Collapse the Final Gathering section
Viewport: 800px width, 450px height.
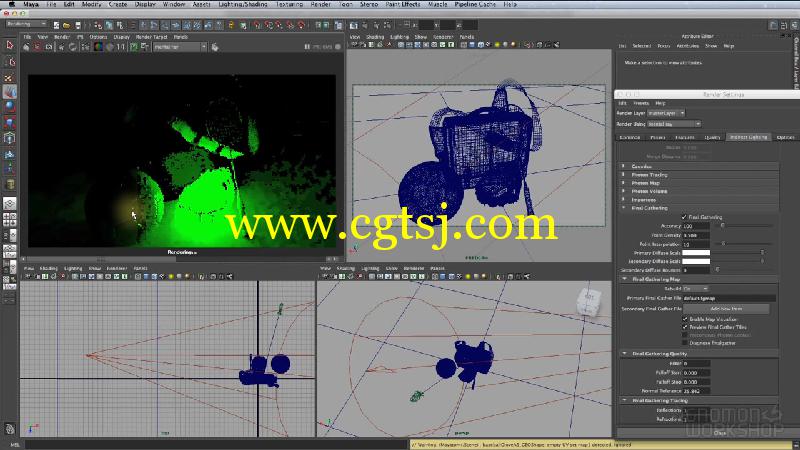(623, 208)
